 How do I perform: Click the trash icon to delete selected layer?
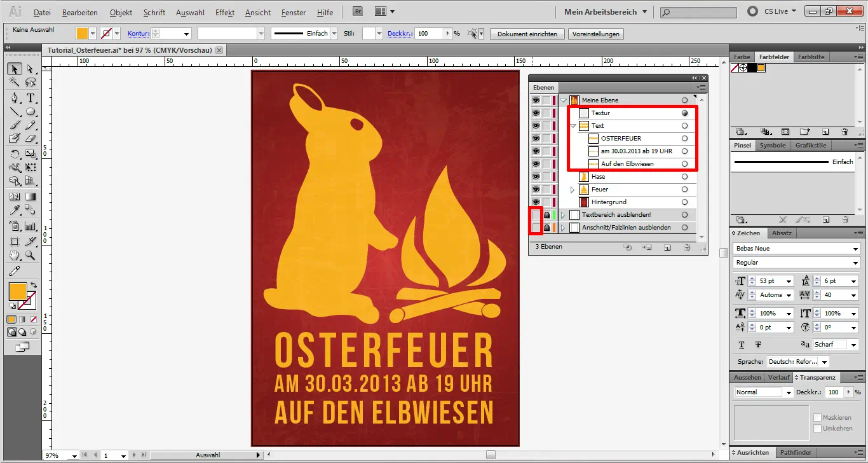click(686, 246)
